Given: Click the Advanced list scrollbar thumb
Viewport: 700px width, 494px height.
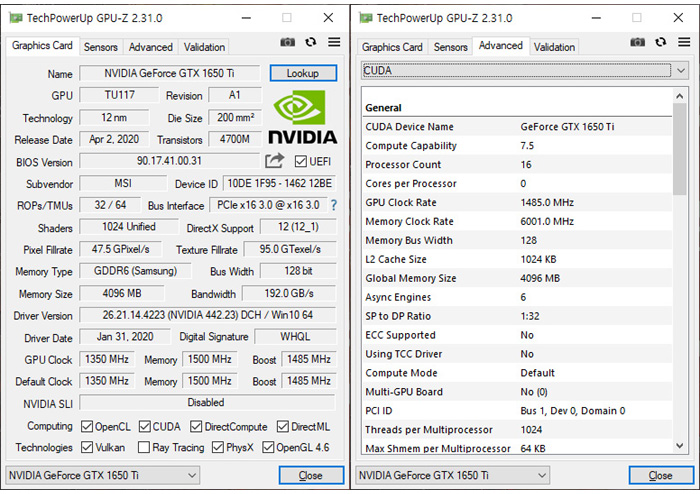Looking at the screenshot, I should [x=679, y=149].
